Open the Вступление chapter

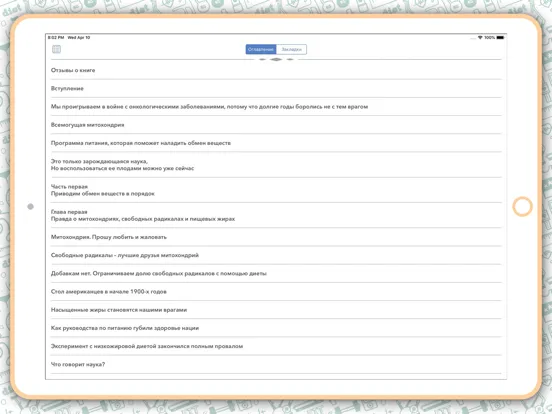click(276, 89)
